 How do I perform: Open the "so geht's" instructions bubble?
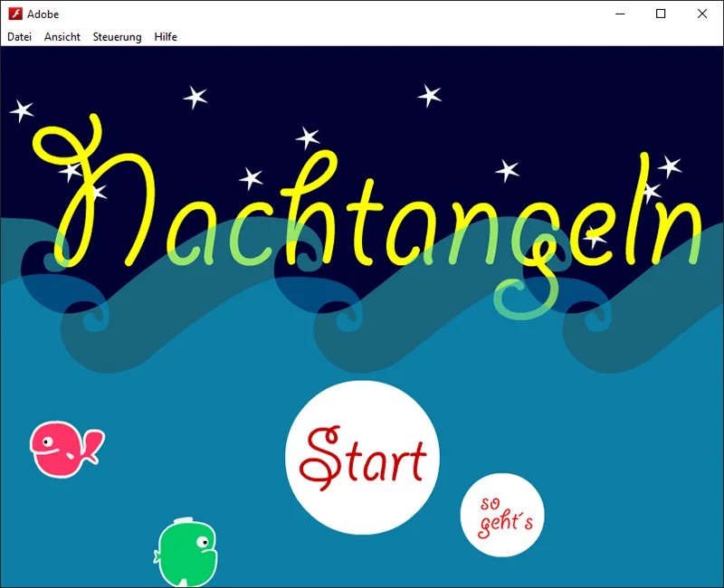(502, 515)
